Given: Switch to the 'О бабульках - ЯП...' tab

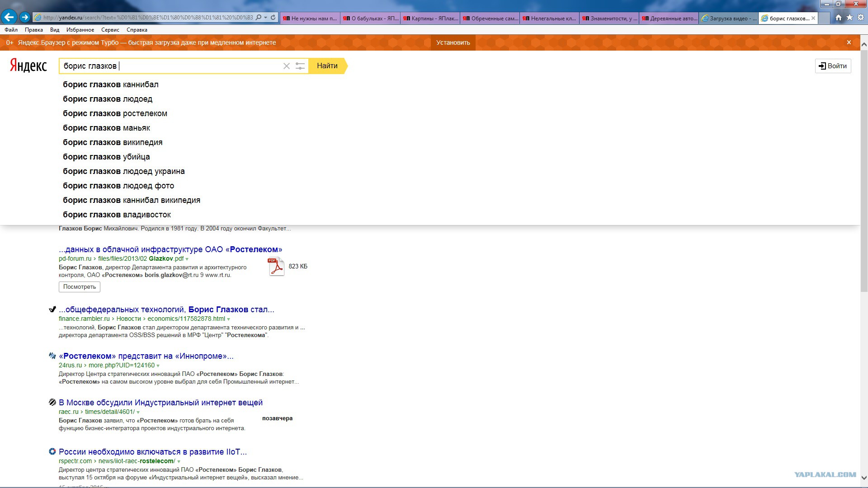Looking at the screenshot, I should pyautogui.click(x=370, y=19).
